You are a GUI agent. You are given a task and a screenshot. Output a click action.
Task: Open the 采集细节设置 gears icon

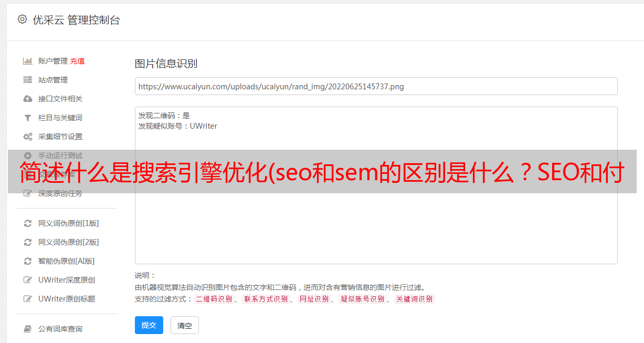(28, 137)
